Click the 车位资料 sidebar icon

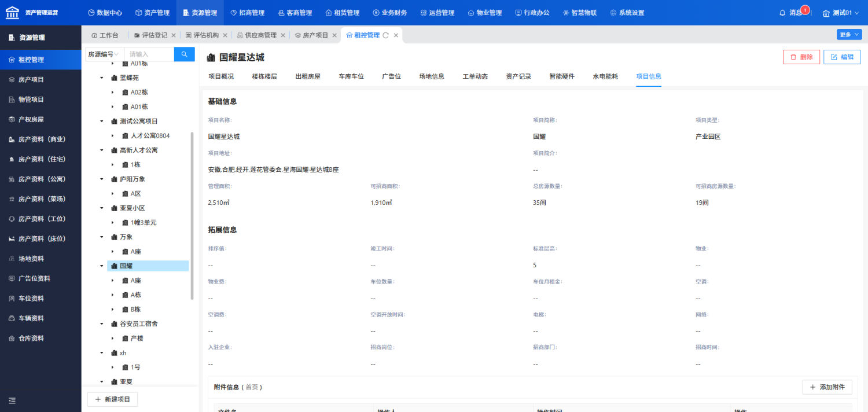pyautogui.click(x=12, y=299)
